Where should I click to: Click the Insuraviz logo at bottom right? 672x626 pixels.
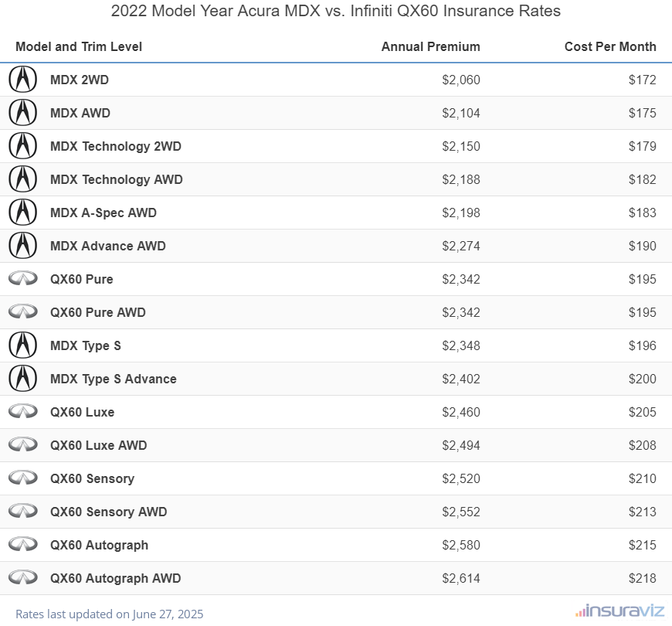[619, 611]
